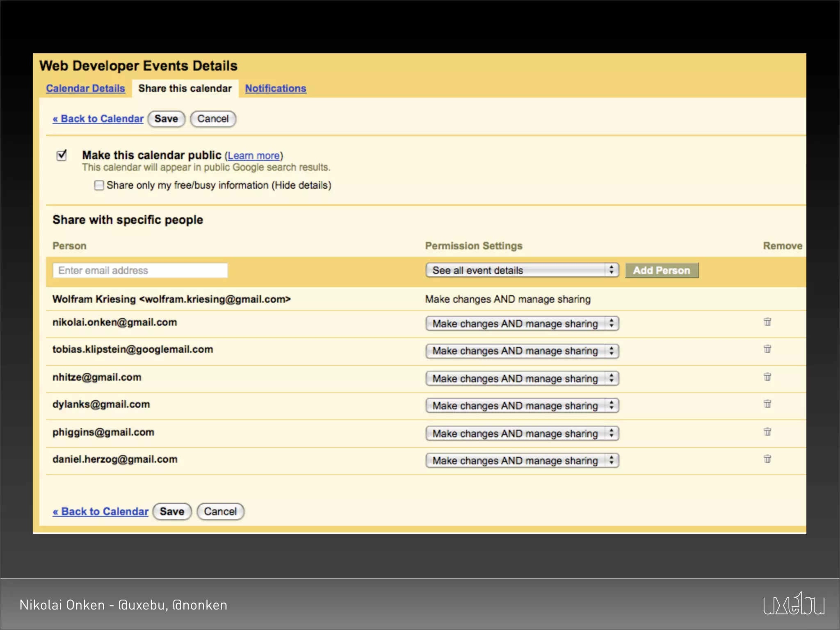Click the bottom Back to Calendar link
This screenshot has width=840, height=630.
(x=100, y=511)
